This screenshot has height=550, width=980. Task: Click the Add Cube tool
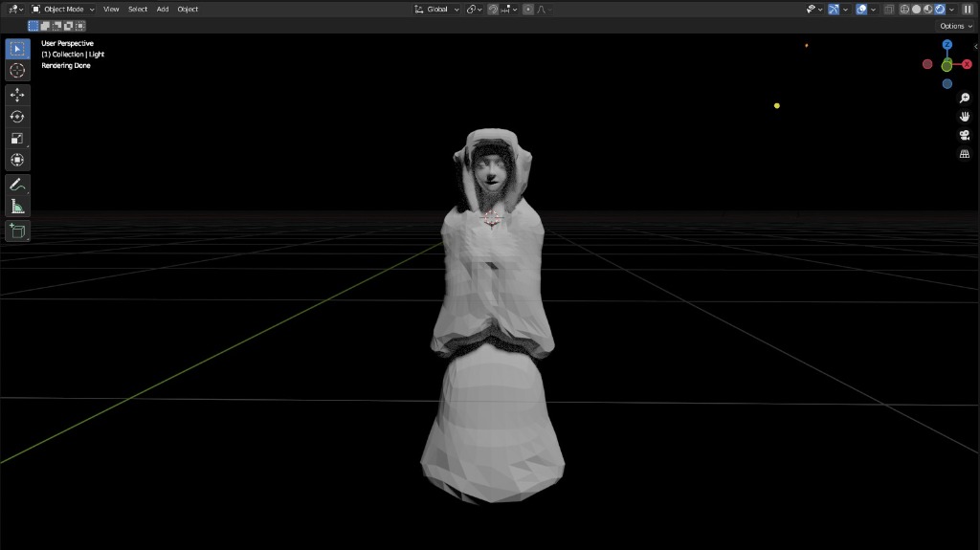(x=17, y=231)
